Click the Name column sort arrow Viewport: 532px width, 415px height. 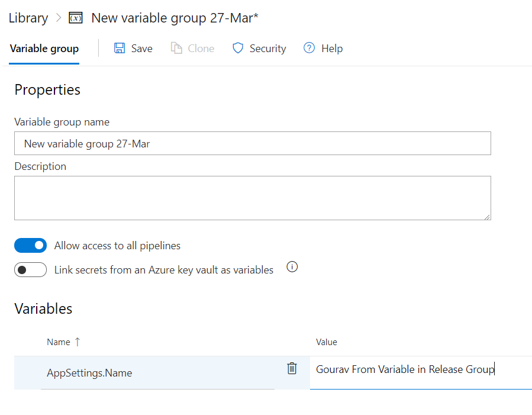78,342
